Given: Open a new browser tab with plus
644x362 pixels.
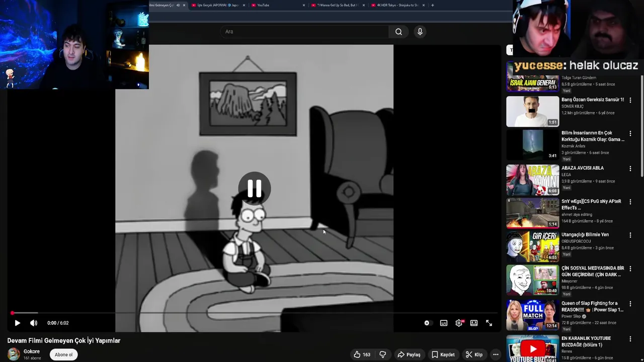Looking at the screenshot, I should (433, 5).
